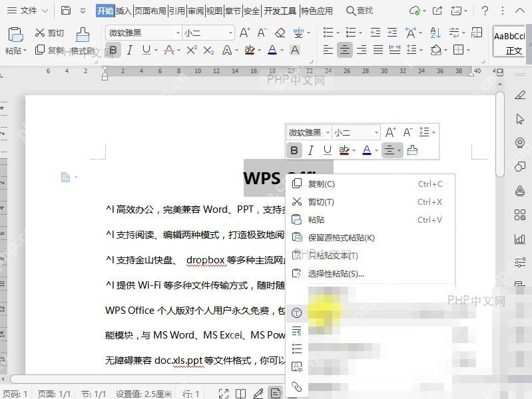Viewport: 532px width, 399px height.
Task: Open the numbered list dropdown arrow
Action: (360, 33)
